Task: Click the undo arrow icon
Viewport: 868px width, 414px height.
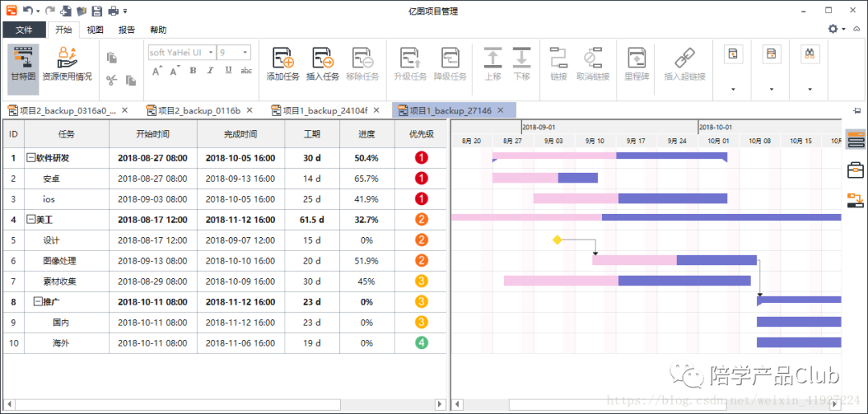Action: [27, 11]
